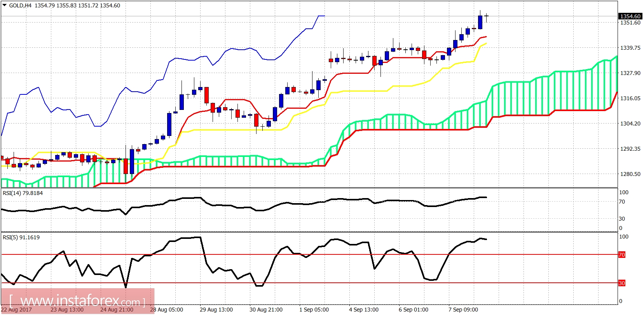The height and width of the screenshot is (315, 644).
Task: Click the latest candlestick at chart top
Action: 487,17
